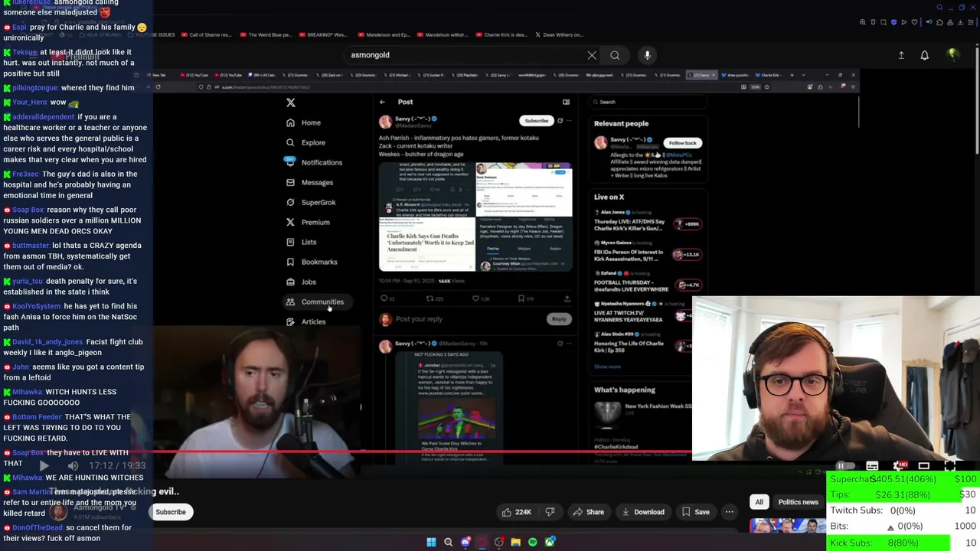Add new tab with plus in streamed browser
The width and height of the screenshot is (980, 551).
(792, 75)
